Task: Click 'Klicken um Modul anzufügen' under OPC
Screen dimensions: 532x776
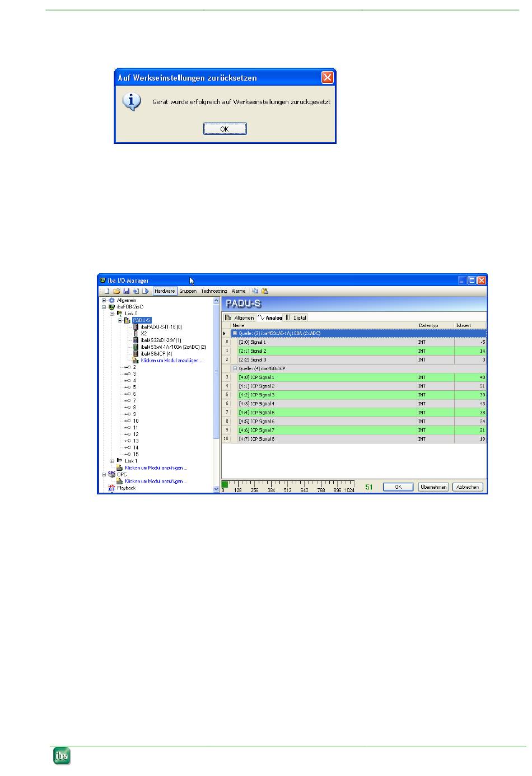Action: (x=156, y=481)
